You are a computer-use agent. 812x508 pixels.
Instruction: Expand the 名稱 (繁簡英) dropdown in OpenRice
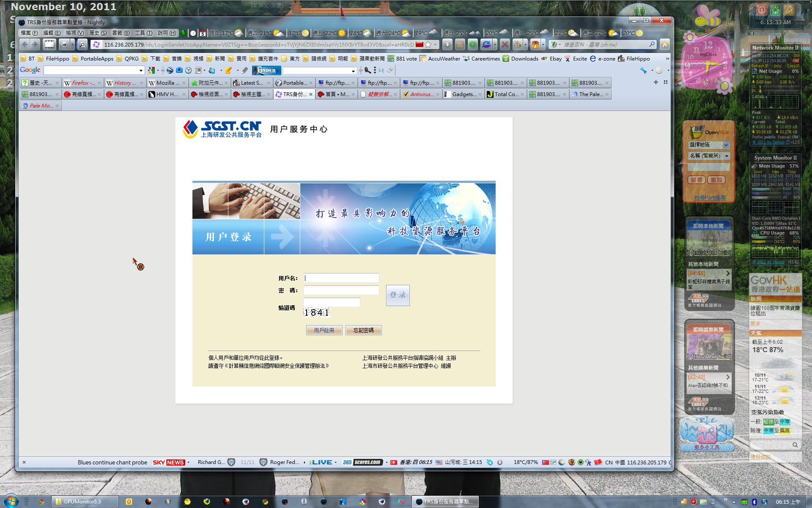[x=727, y=156]
